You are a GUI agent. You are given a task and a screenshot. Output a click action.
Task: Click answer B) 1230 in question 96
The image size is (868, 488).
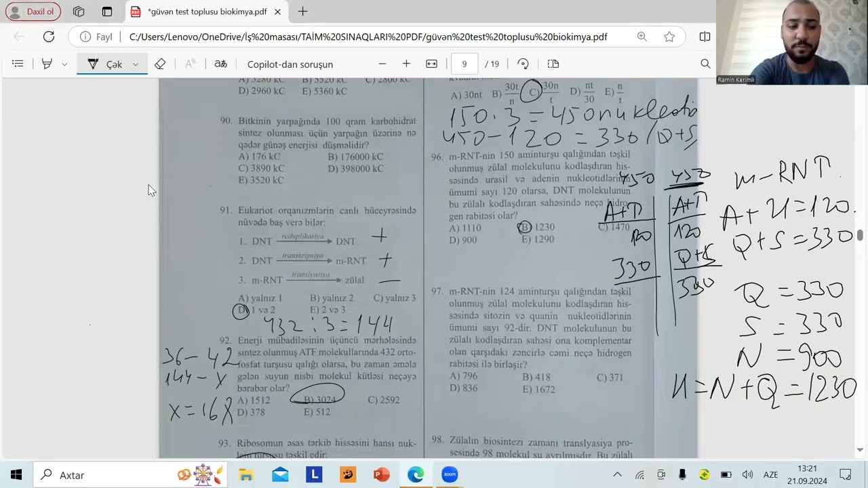[x=538, y=228]
